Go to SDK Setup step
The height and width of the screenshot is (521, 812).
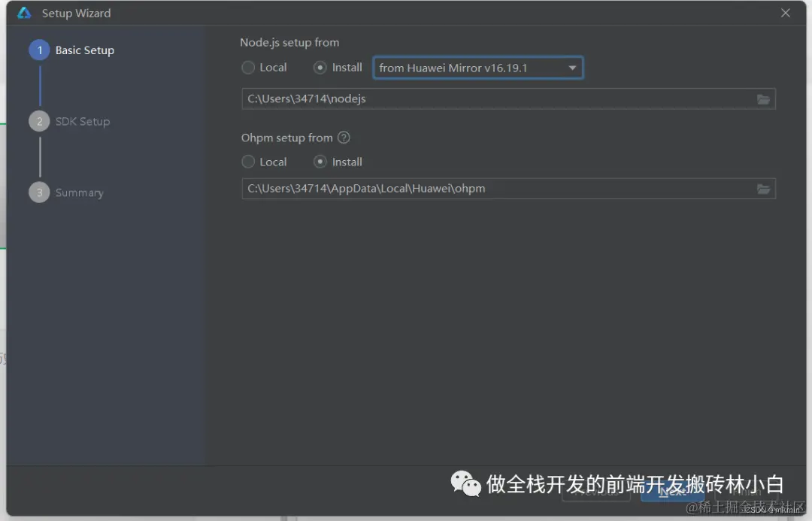69,121
